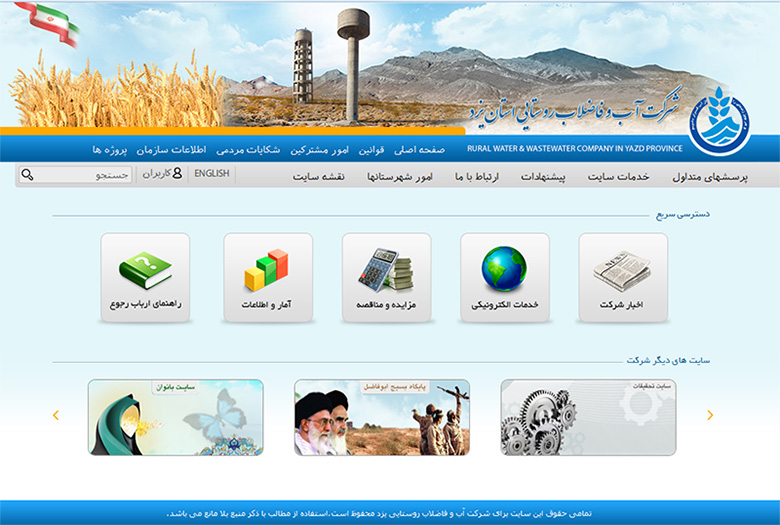The width and height of the screenshot is (780, 525).
Task: Open electronic services globe icon
Action: [504, 272]
